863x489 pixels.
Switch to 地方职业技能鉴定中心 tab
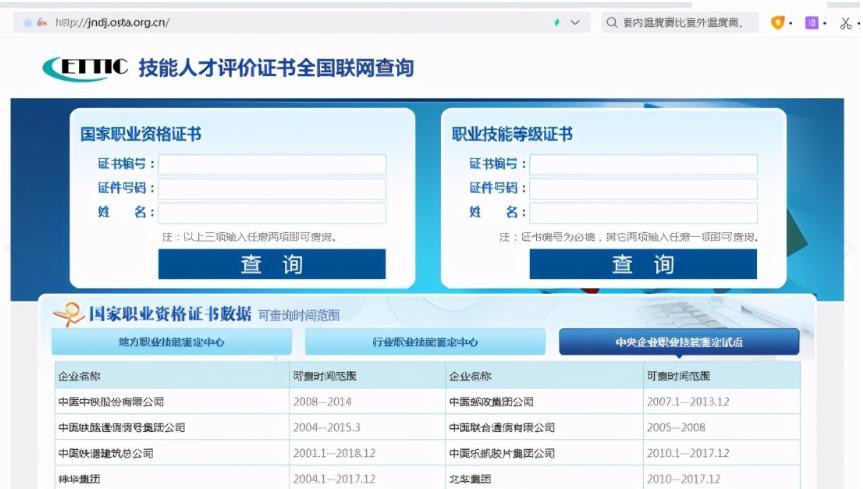[172, 342]
